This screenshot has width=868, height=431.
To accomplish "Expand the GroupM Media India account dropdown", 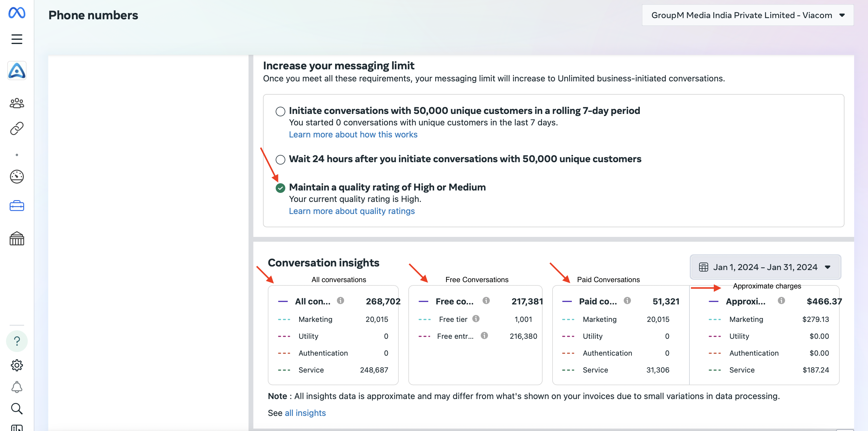I will point(748,15).
